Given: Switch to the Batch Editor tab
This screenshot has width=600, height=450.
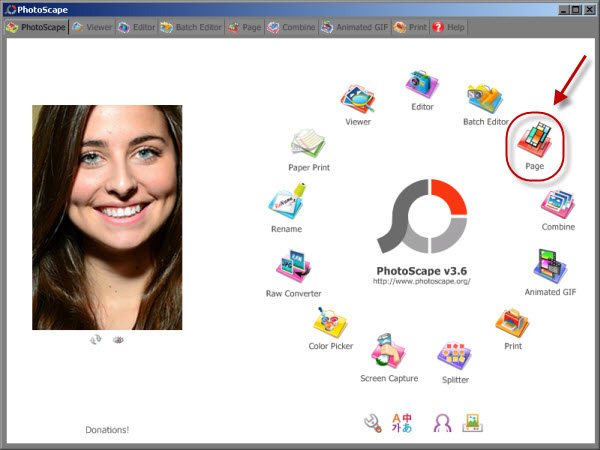Looking at the screenshot, I should 191,28.
